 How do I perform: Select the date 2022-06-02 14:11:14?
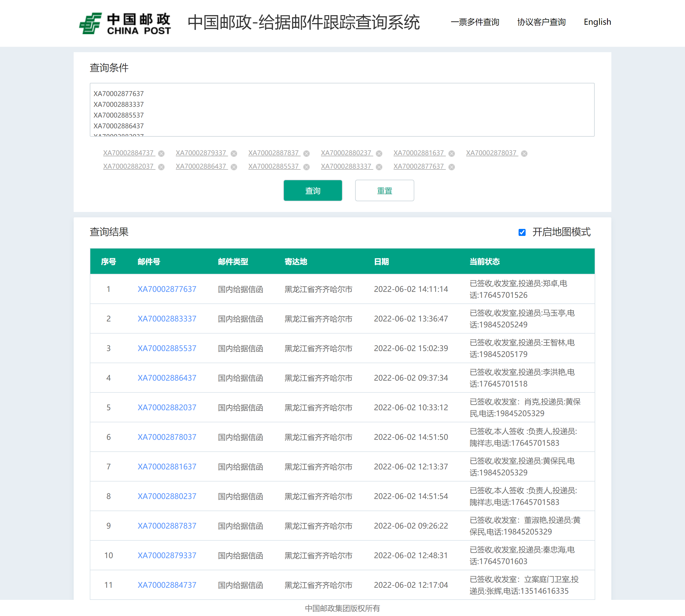[x=411, y=289]
